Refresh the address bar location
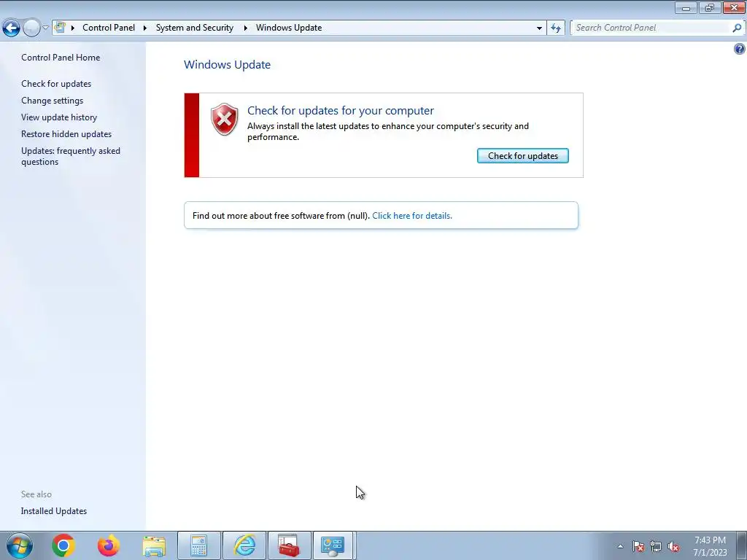This screenshot has height=560, width=747. 555,28
